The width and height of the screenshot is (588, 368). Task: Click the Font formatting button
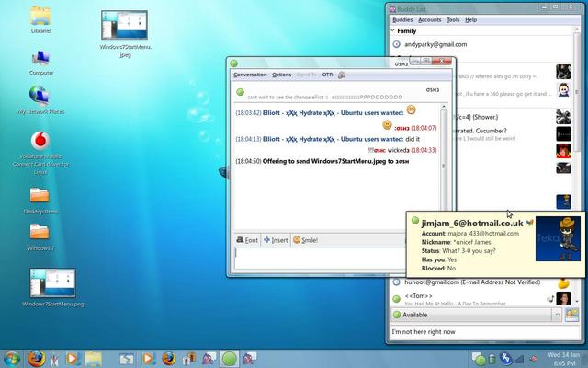(247, 240)
